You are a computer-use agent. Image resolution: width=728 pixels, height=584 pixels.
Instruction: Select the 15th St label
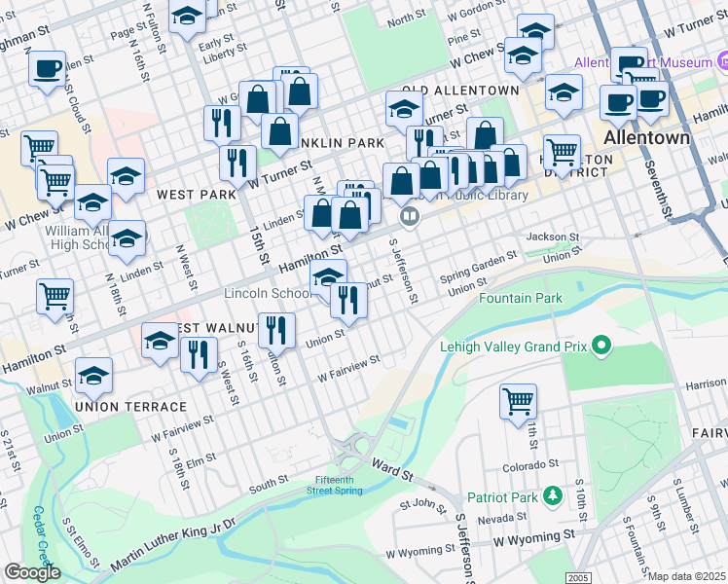click(259, 245)
